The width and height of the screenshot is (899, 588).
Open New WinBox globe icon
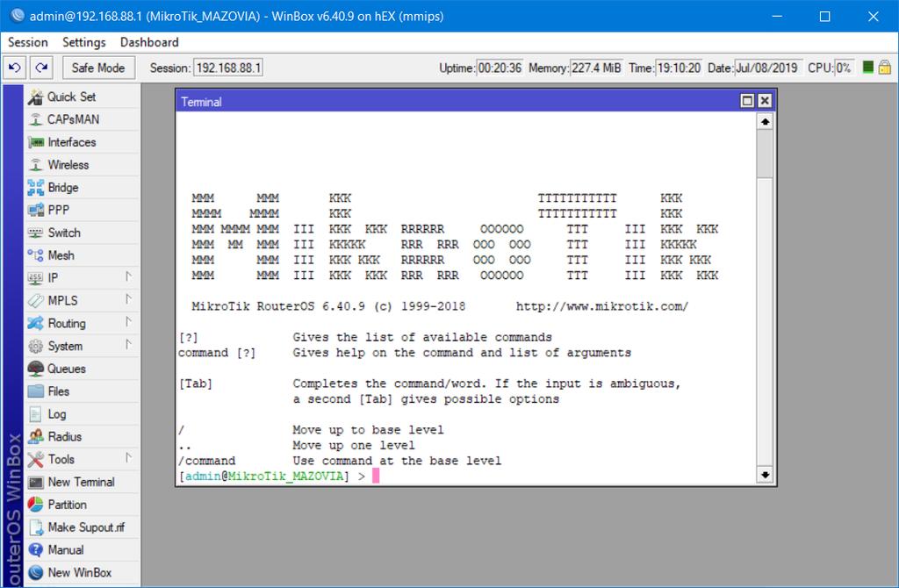[35, 572]
